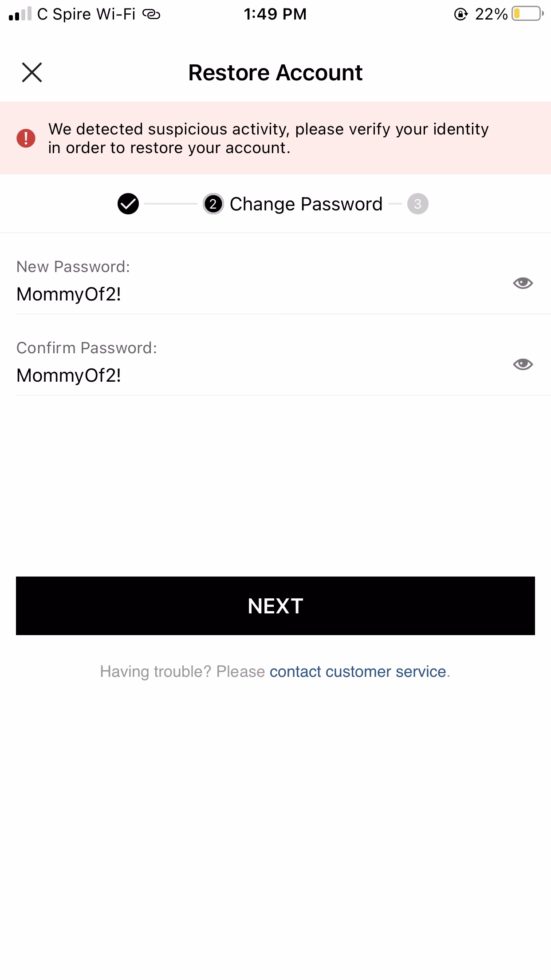This screenshot has width=551, height=980.
Task: Tap the hotspot link icon in status bar
Action: 151,14
